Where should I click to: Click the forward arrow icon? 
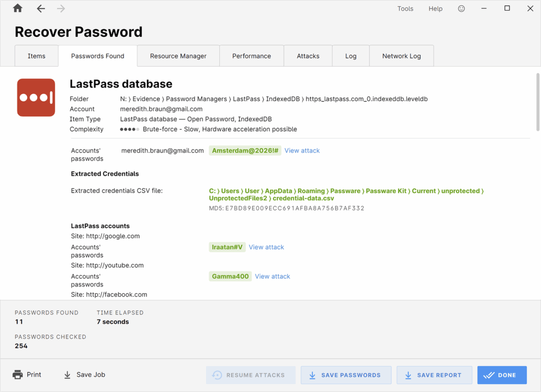click(61, 8)
